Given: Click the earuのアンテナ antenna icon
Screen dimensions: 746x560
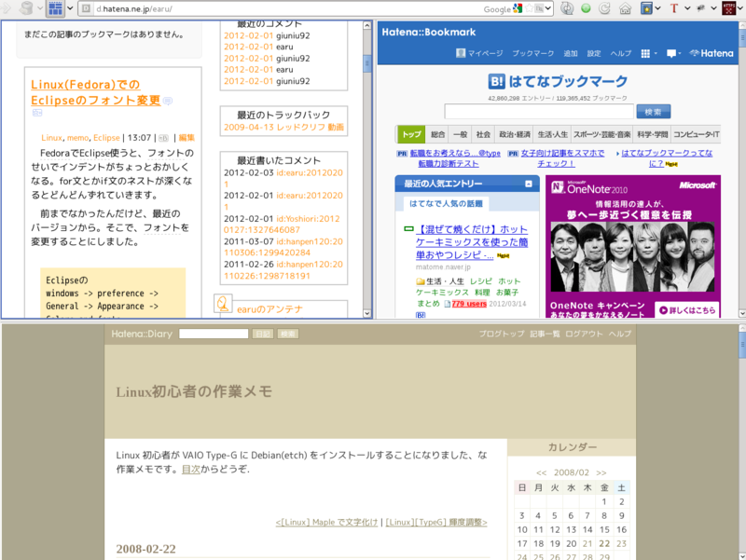Looking at the screenshot, I should click(x=223, y=303).
